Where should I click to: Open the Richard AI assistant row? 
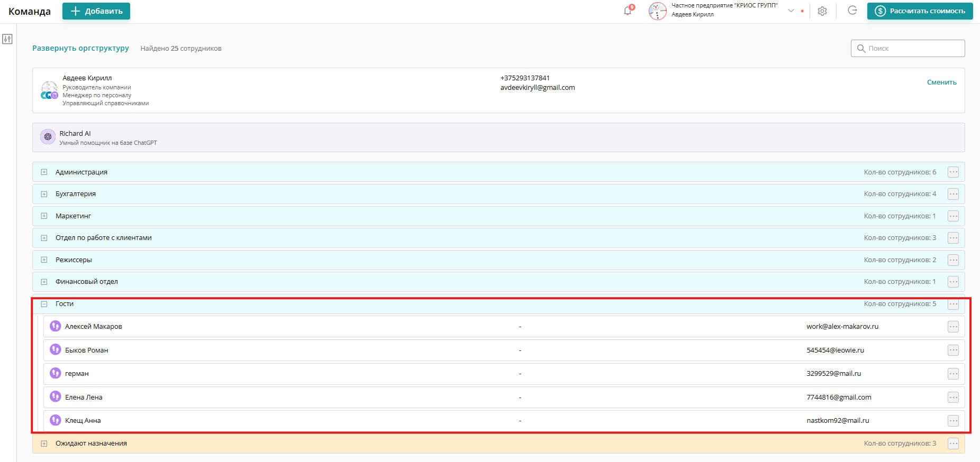(498, 137)
